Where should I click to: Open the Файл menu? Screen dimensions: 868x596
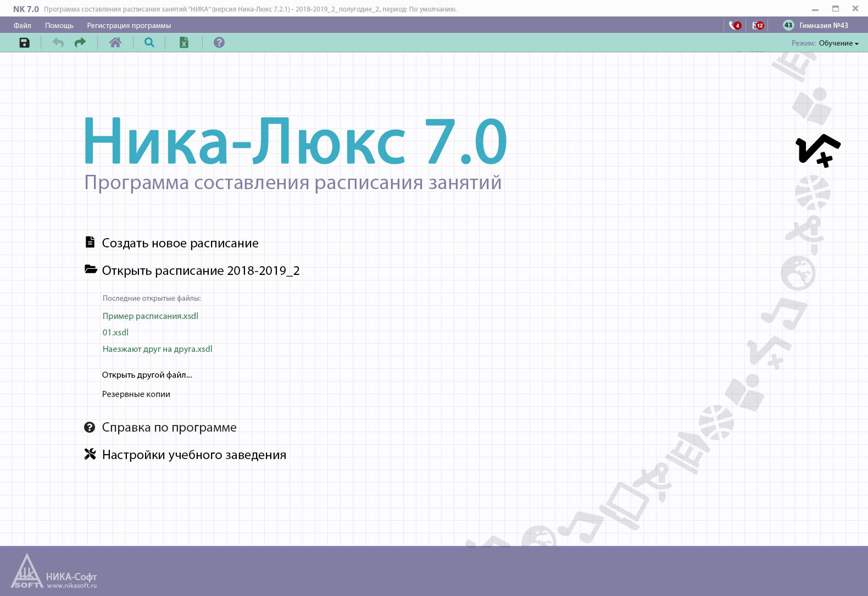(23, 25)
